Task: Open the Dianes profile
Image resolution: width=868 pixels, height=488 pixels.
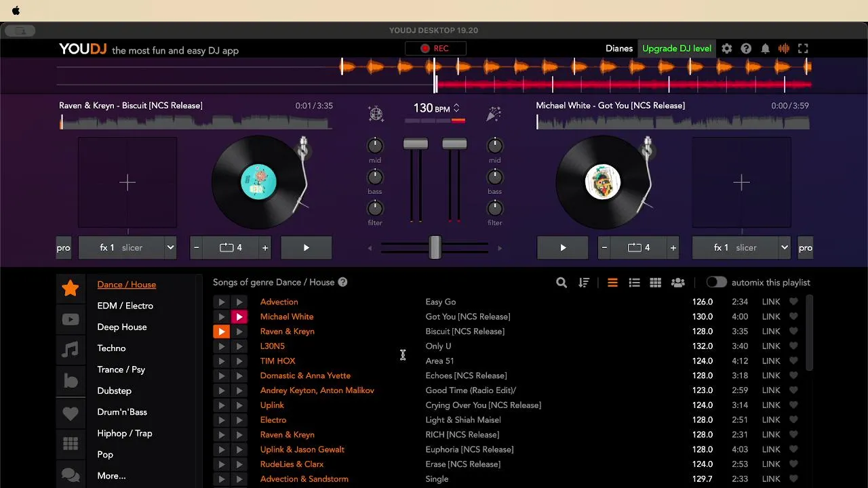Action: pos(619,49)
